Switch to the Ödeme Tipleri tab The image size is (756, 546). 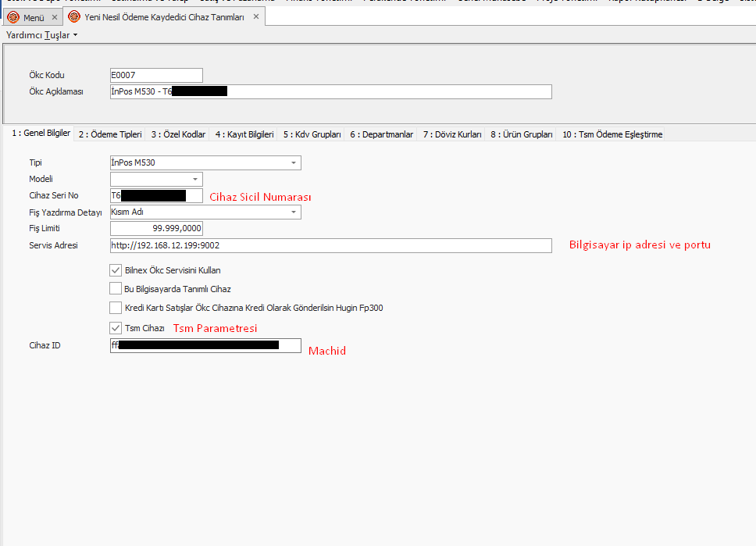coord(110,134)
